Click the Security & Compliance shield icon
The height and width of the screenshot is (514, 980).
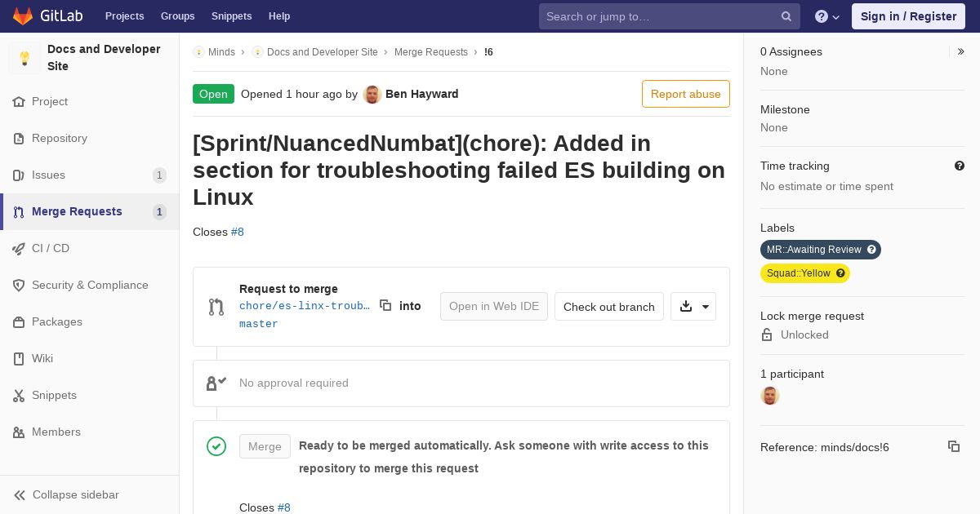click(19, 286)
